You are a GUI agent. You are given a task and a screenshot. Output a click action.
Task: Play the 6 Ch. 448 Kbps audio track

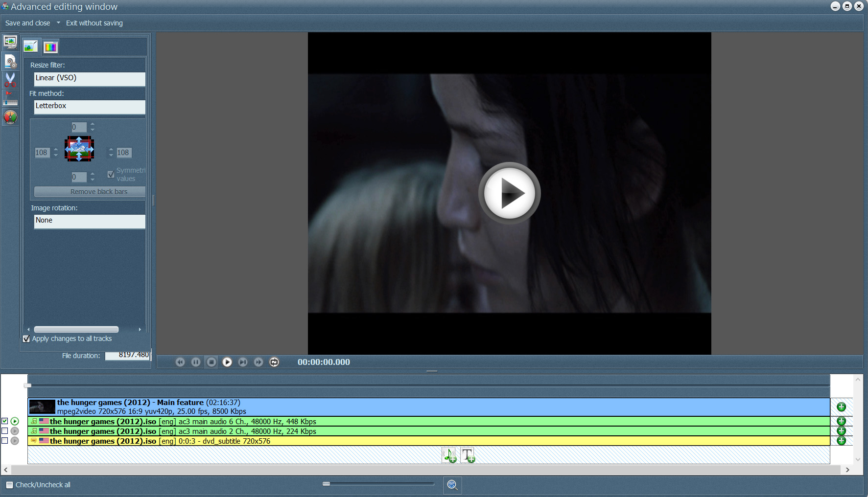pyautogui.click(x=15, y=421)
